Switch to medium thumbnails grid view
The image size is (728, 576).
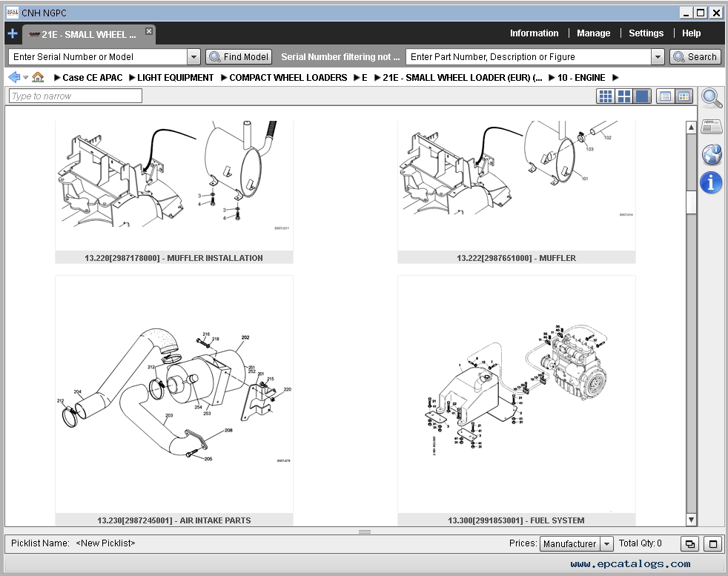tap(623, 96)
